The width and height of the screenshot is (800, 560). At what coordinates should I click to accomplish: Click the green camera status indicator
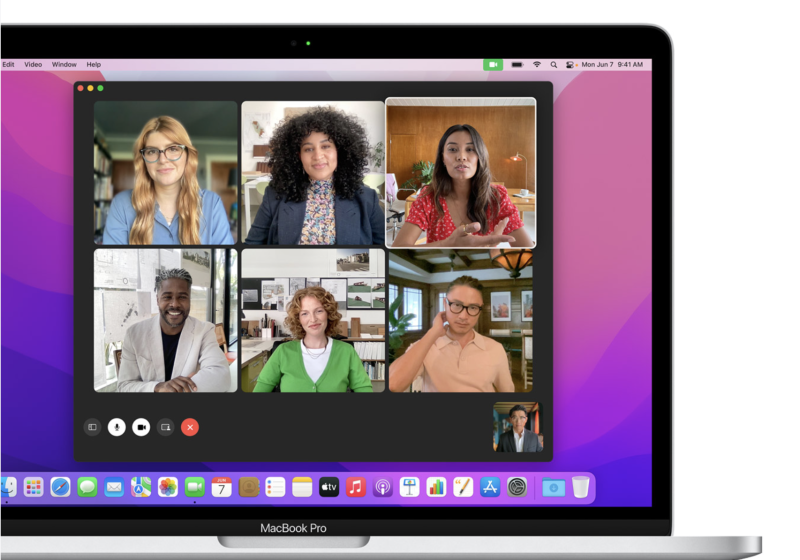(x=493, y=64)
